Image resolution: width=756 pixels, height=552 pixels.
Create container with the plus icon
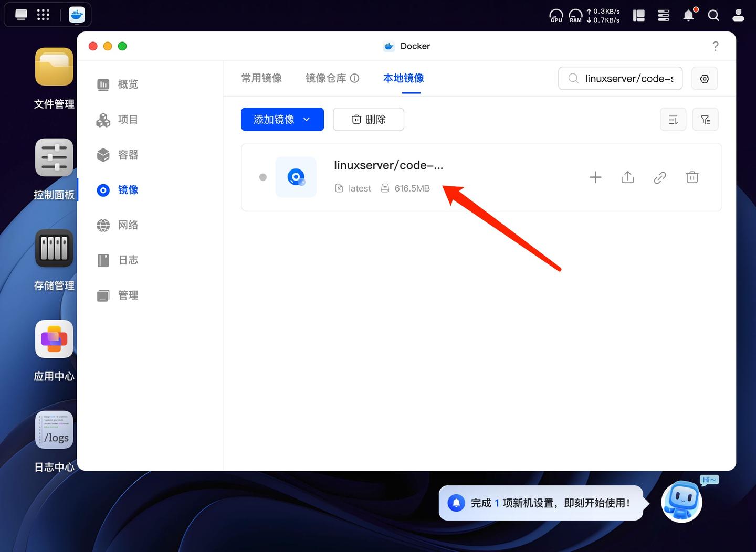pos(595,177)
